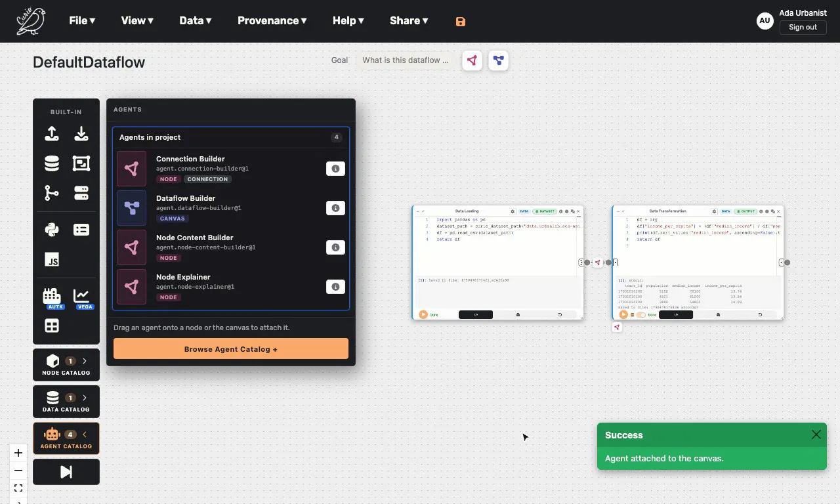The width and height of the screenshot is (840, 504).
Task: Show info for Dataflow Builder agent
Action: pyautogui.click(x=335, y=208)
